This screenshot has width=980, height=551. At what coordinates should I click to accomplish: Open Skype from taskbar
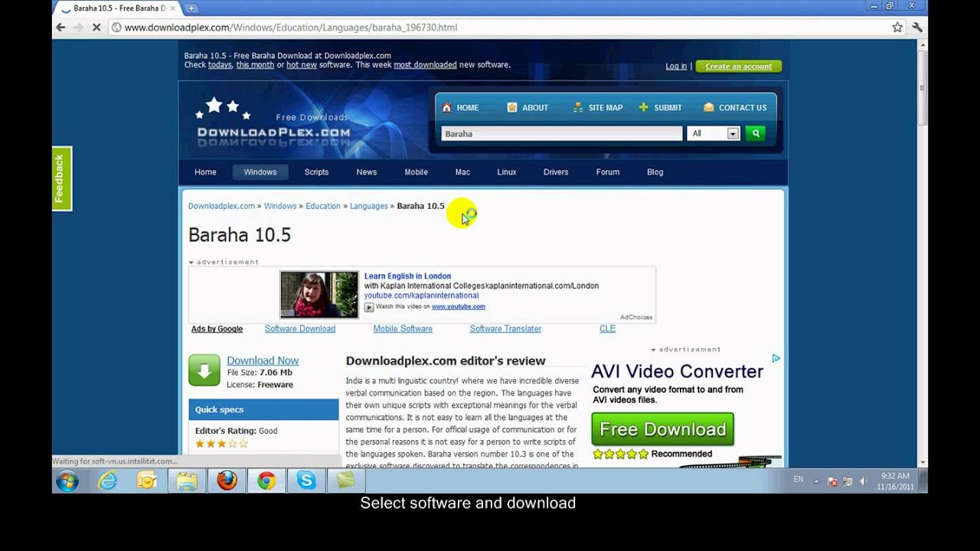pos(306,481)
